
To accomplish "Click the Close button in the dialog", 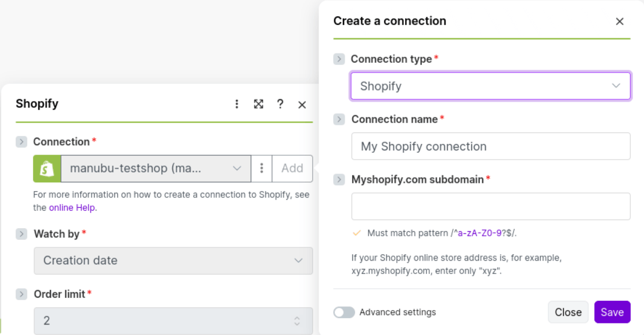I will 568,312.
